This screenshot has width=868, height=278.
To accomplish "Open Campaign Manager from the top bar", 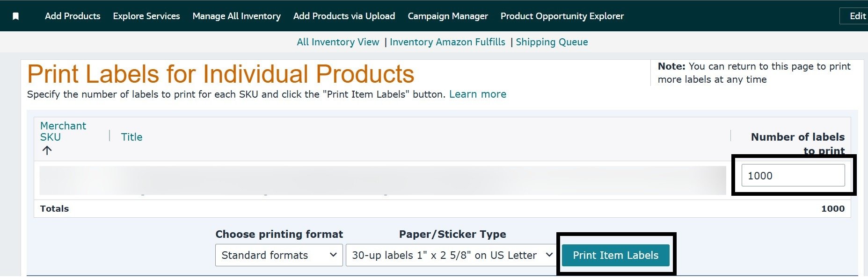I will [x=448, y=16].
